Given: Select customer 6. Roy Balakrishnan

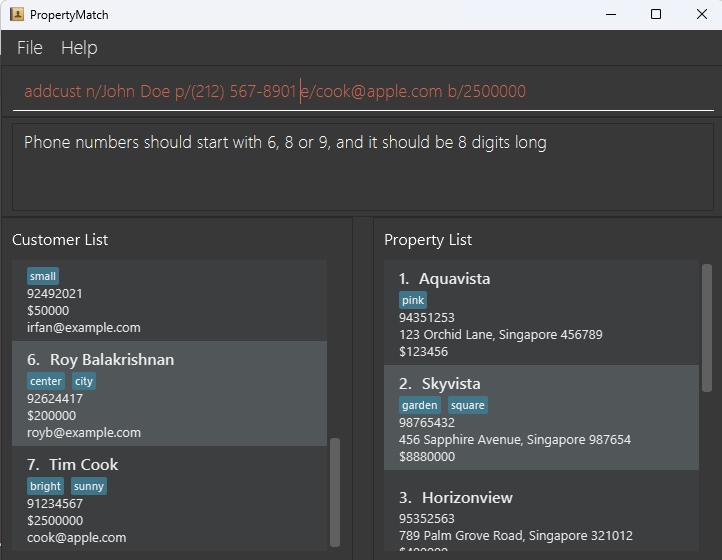Looking at the screenshot, I should click(169, 394).
